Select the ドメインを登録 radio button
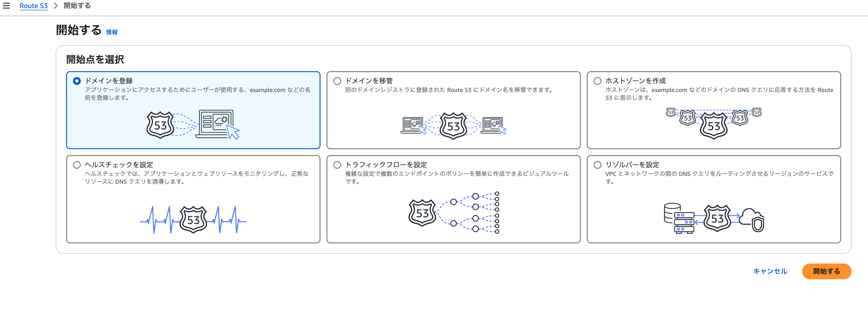Viewport: 868px width, 317px height. point(77,81)
